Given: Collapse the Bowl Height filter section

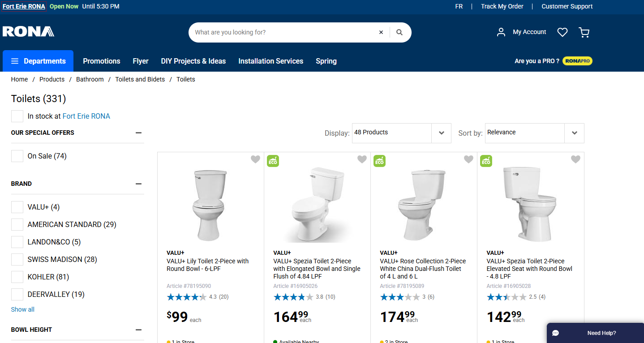Looking at the screenshot, I should pyautogui.click(x=138, y=330).
